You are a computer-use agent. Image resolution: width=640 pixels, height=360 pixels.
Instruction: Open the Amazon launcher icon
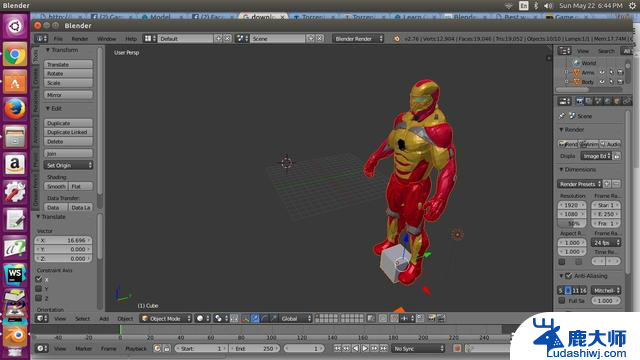pyautogui.click(x=15, y=164)
